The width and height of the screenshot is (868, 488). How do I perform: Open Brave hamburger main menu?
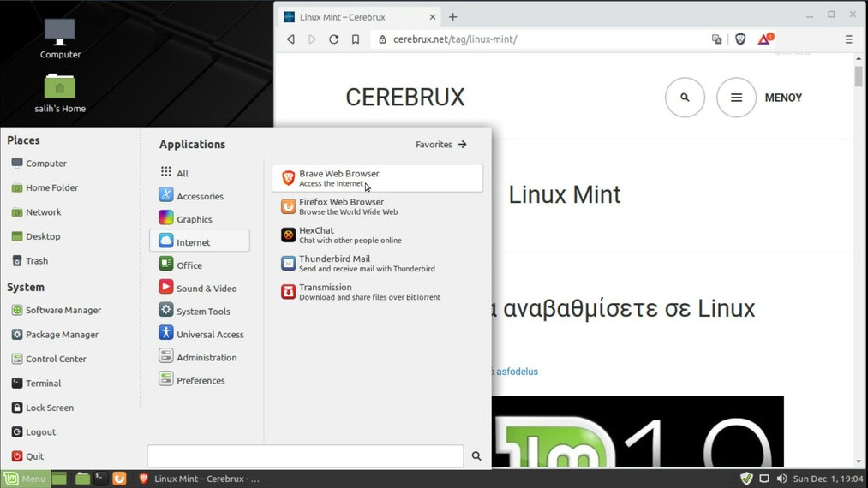click(848, 39)
